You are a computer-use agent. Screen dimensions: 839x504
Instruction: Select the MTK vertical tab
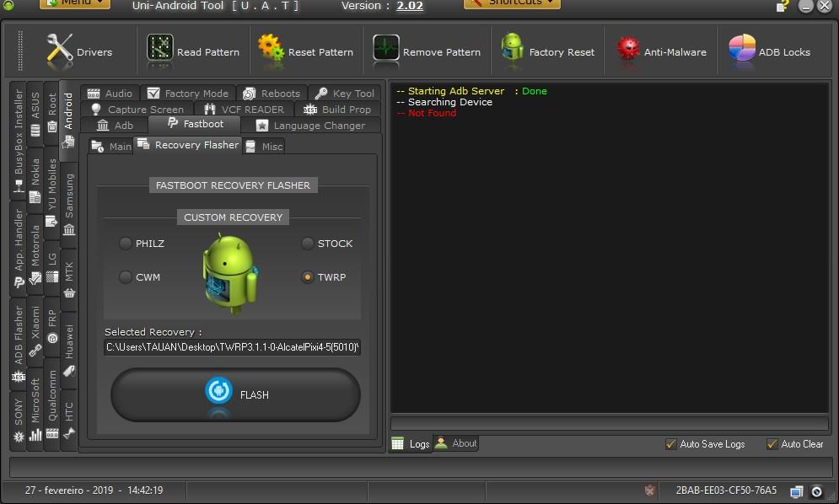(68, 279)
